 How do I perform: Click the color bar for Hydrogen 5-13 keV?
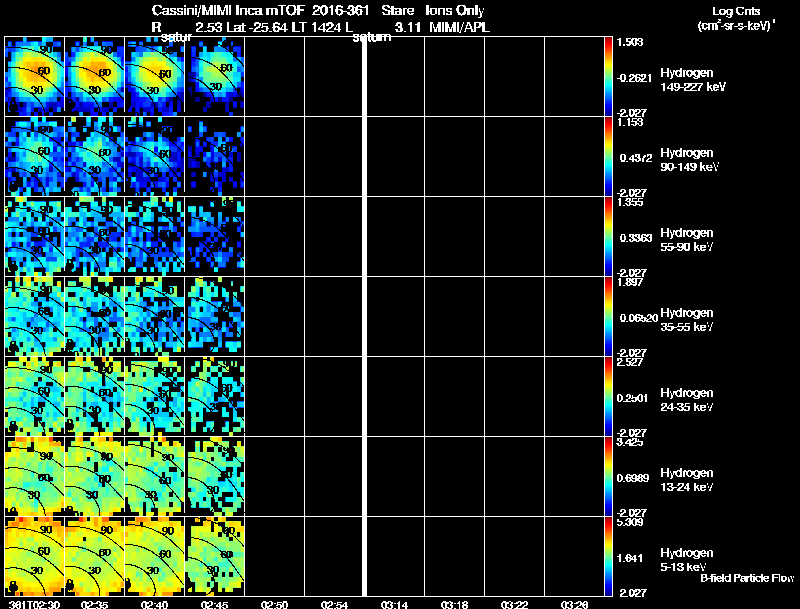click(x=608, y=556)
